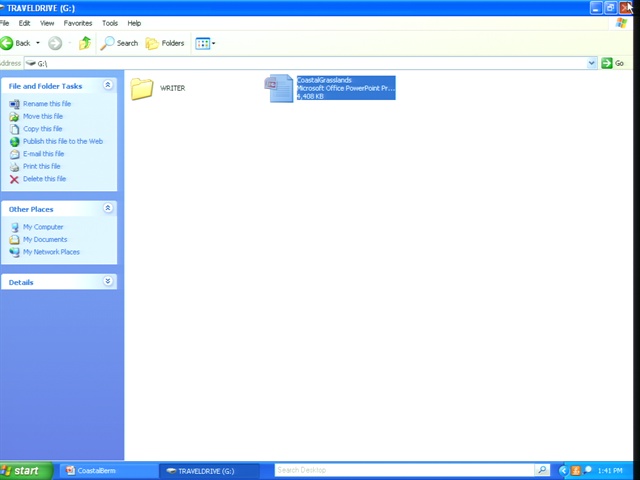Click Print this file
The width and height of the screenshot is (640, 480).
pyautogui.click(x=42, y=166)
